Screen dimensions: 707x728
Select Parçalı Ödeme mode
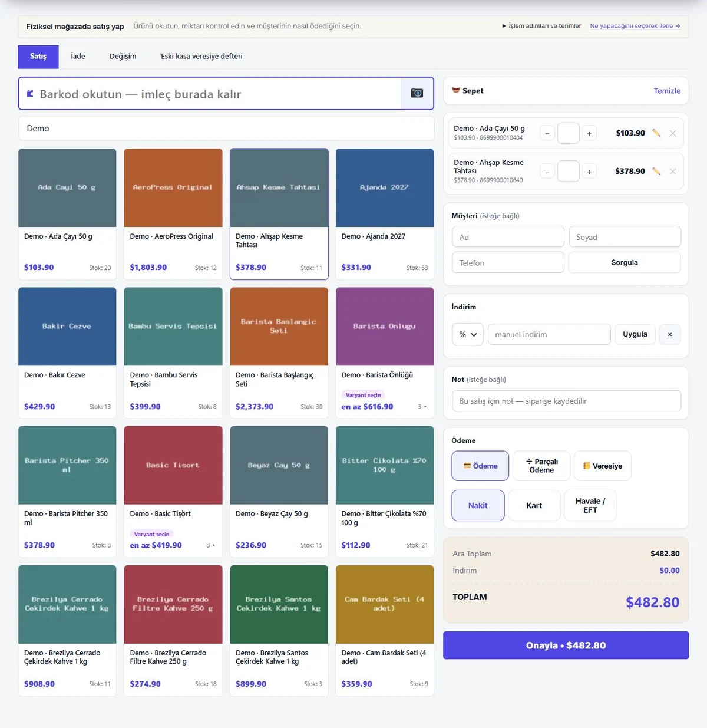541,466
